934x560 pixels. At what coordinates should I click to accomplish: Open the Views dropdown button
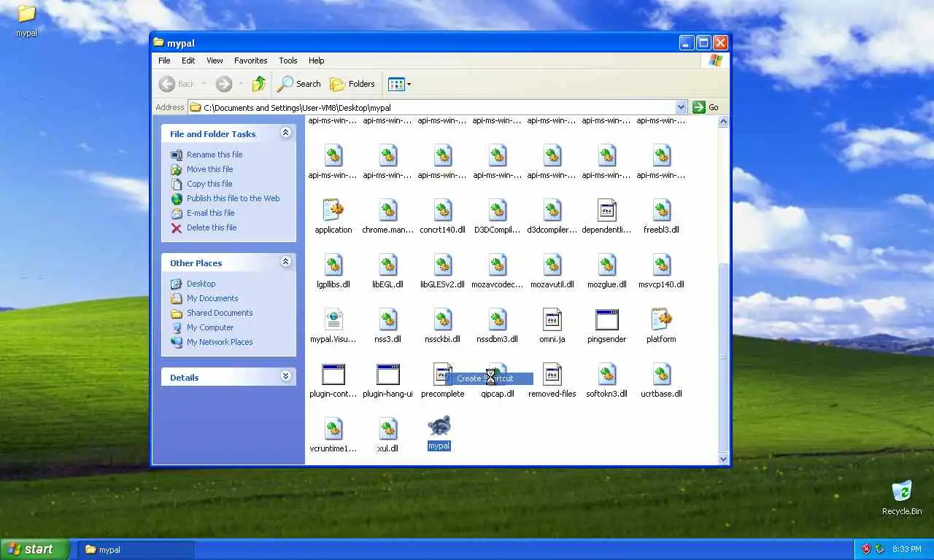399,84
